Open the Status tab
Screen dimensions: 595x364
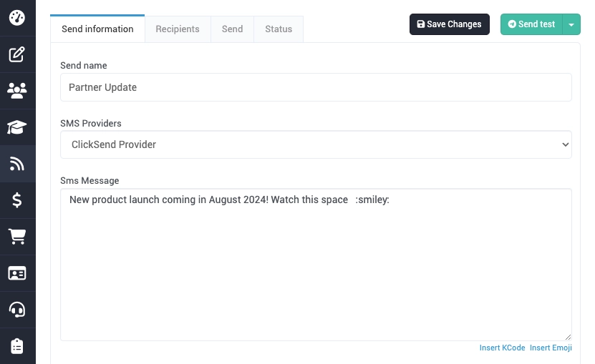[279, 29]
